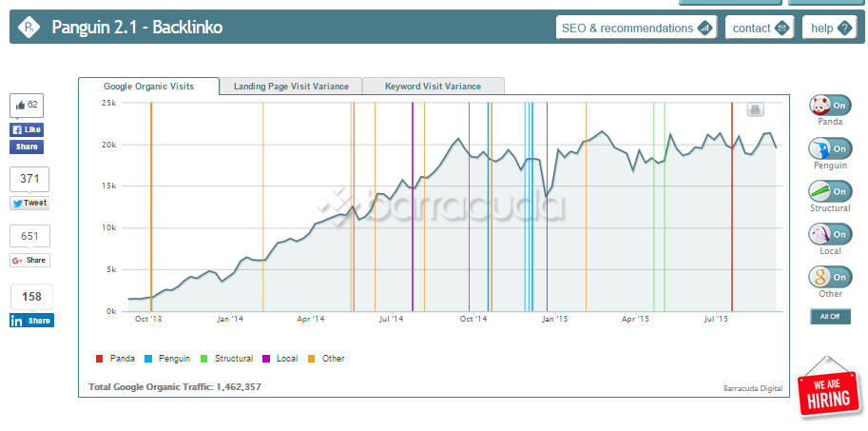Click the 5k y-axis label
The width and height of the screenshot is (868, 431).
(110, 270)
